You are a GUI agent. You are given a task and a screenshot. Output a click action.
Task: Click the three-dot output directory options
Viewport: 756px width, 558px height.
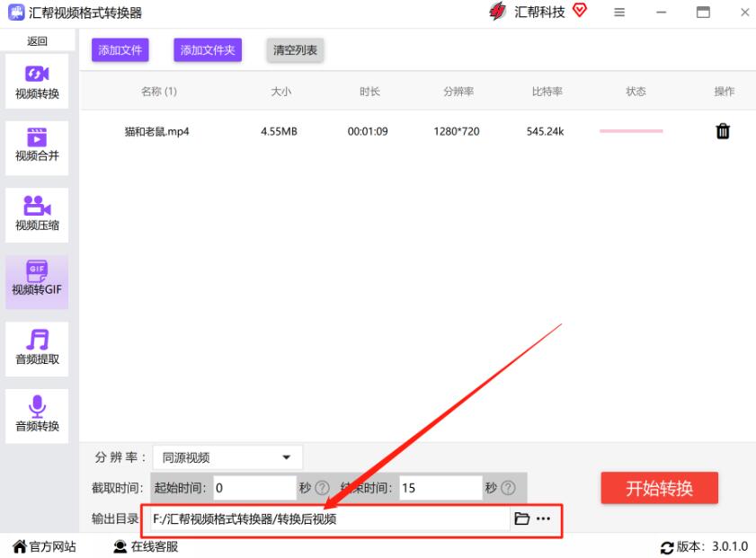(543, 518)
